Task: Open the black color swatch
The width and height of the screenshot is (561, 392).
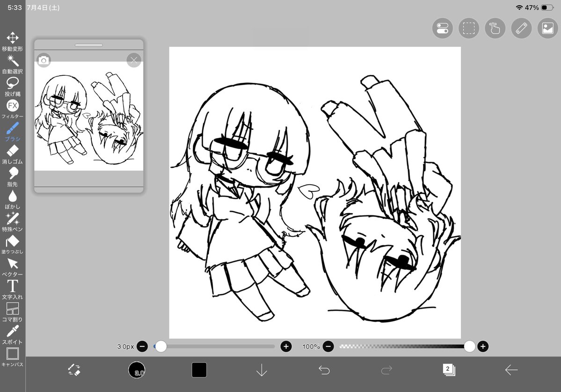Action: [199, 370]
